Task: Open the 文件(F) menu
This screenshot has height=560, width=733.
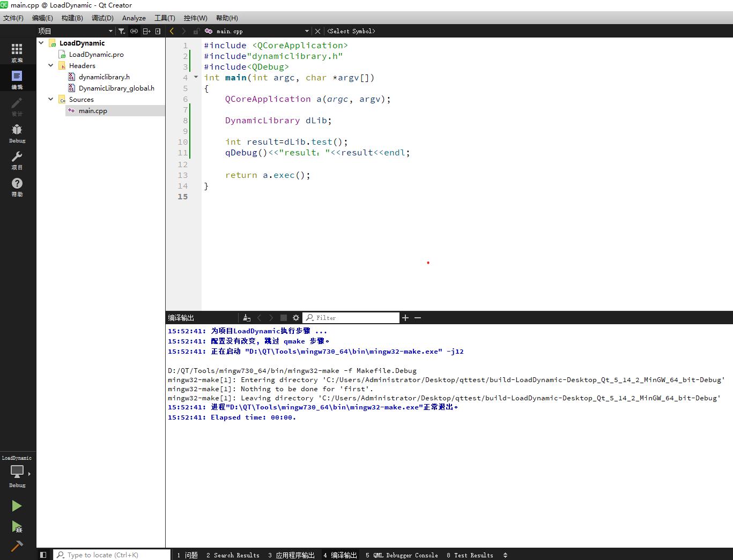Action: [x=13, y=18]
